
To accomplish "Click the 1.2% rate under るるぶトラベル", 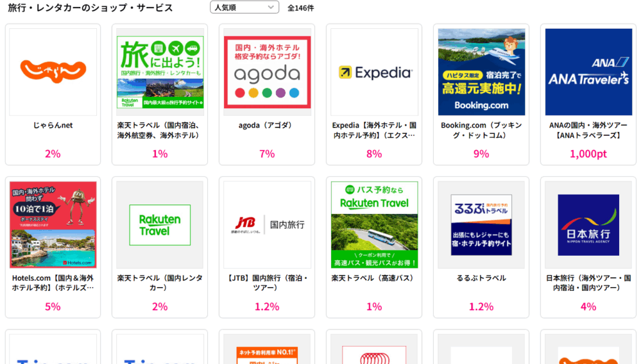I will click(481, 307).
